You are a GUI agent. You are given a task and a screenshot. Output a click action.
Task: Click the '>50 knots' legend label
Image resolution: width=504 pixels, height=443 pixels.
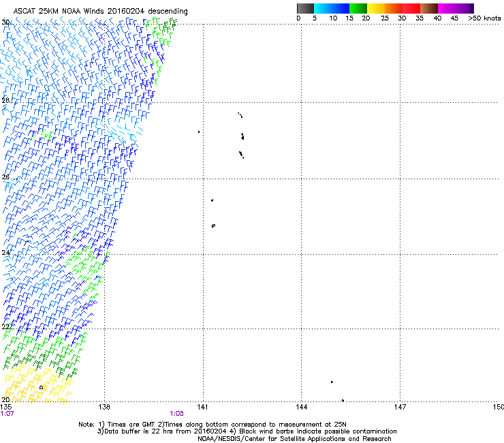(x=484, y=18)
